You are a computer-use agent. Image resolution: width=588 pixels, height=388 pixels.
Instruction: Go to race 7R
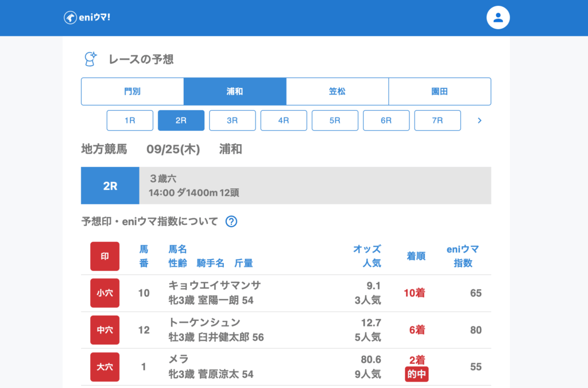(437, 121)
